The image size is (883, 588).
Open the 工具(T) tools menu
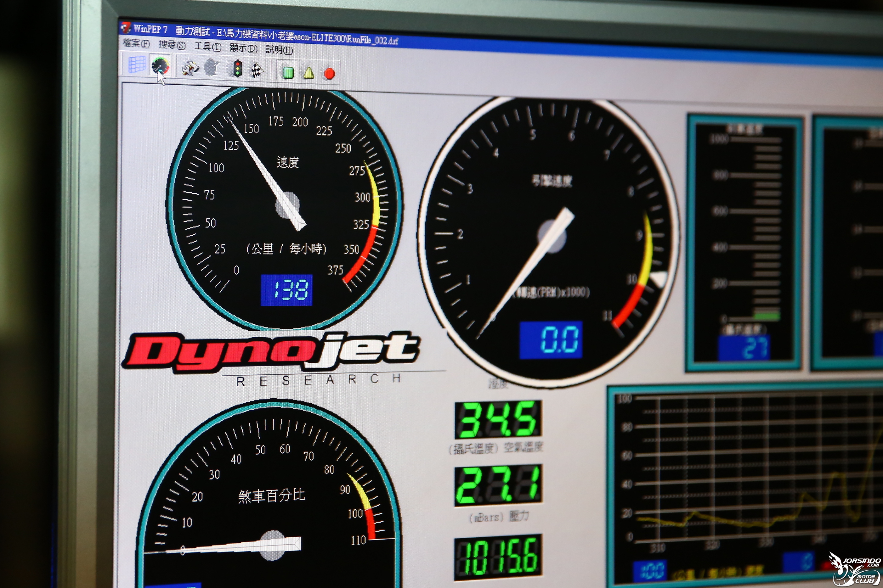click(x=207, y=47)
